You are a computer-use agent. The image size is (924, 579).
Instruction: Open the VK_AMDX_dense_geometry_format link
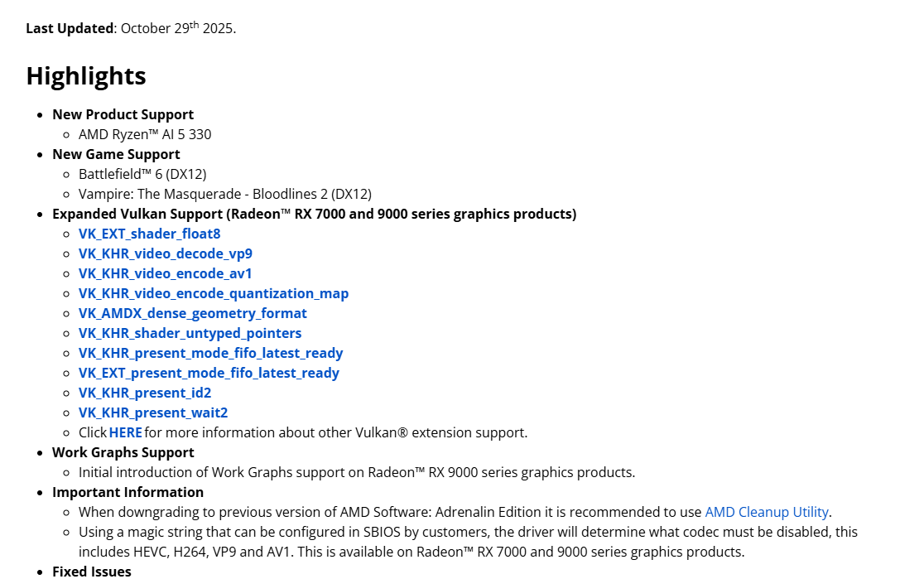pos(192,313)
